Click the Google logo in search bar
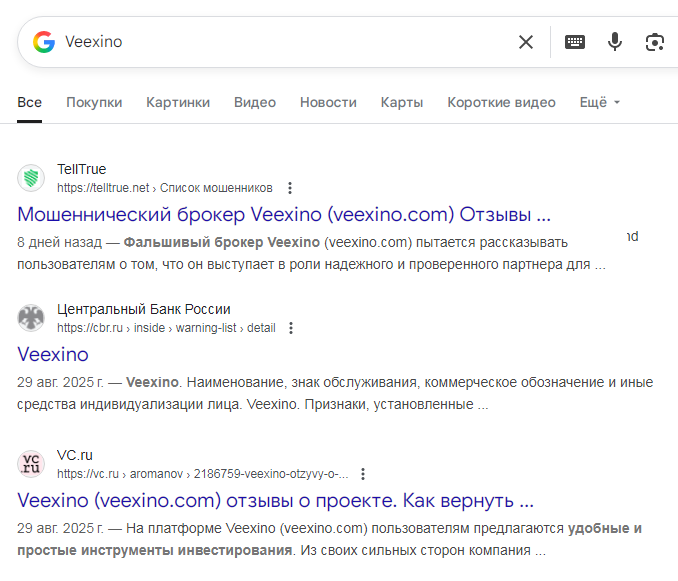The height and width of the screenshot is (581, 678). pos(44,42)
